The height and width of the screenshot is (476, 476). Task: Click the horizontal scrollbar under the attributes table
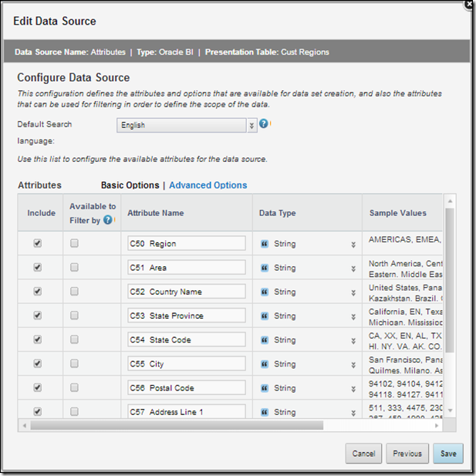tap(177, 425)
